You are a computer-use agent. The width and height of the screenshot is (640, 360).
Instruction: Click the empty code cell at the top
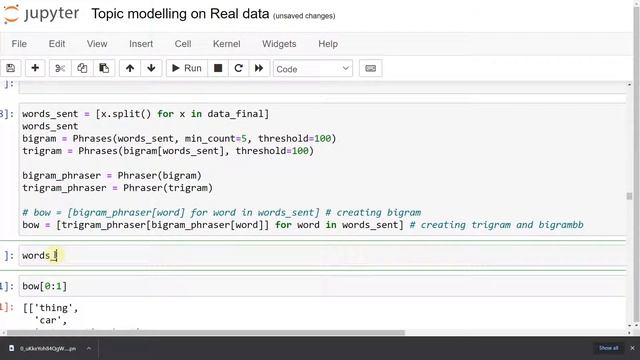click(322, 87)
